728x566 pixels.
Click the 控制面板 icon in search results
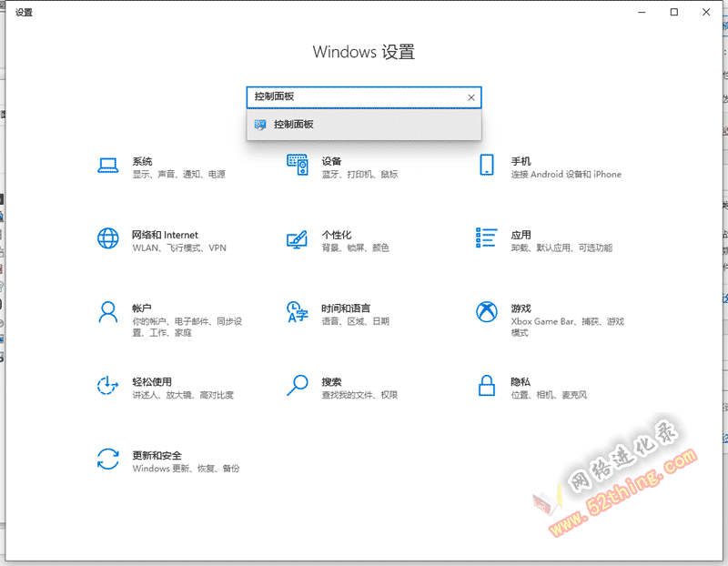[x=260, y=125]
